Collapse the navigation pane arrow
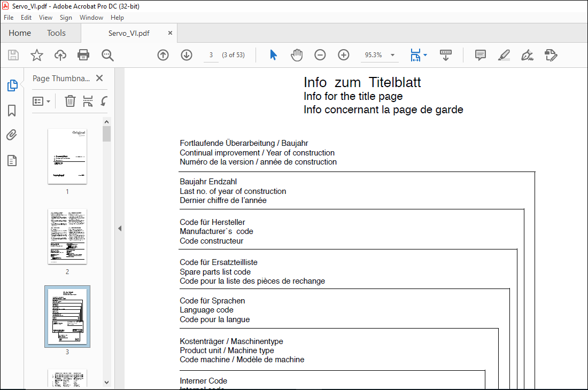This screenshot has width=588, height=390. coord(120,228)
